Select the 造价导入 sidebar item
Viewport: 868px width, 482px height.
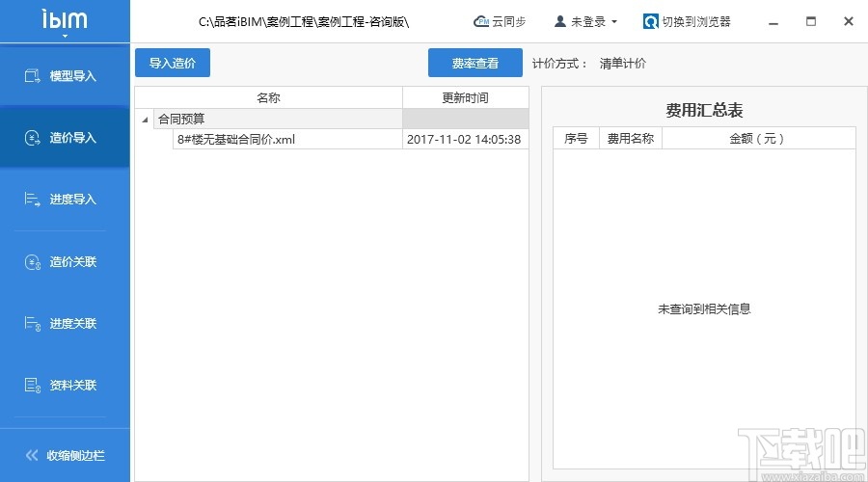pos(65,138)
